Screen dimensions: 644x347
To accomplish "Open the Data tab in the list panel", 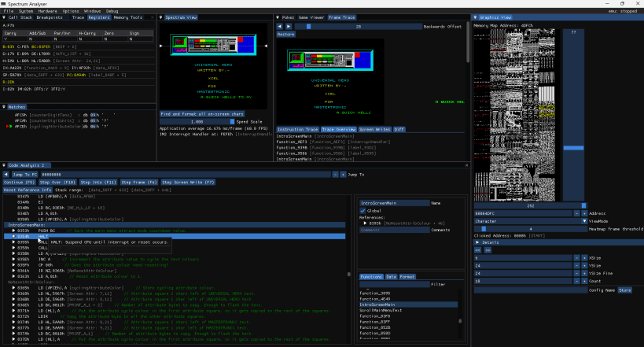I will (x=391, y=277).
